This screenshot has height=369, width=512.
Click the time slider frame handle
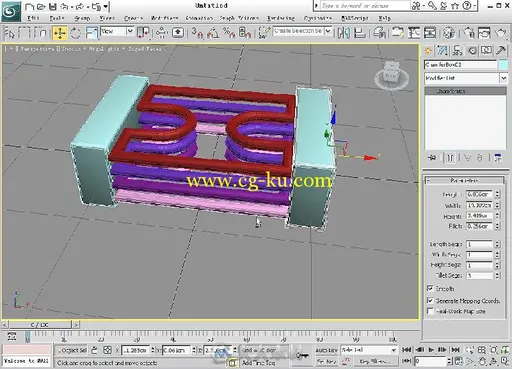(x=40, y=324)
